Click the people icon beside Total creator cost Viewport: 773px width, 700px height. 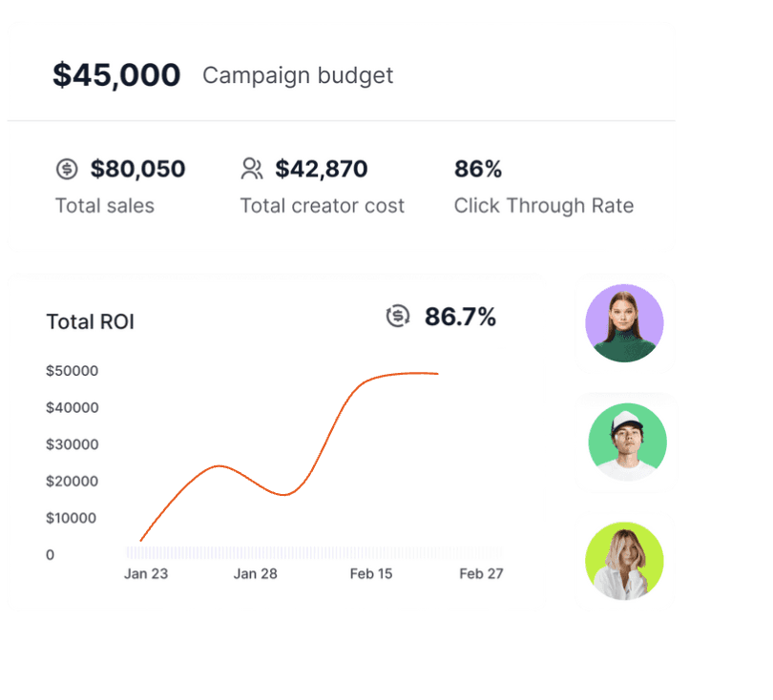(x=252, y=169)
